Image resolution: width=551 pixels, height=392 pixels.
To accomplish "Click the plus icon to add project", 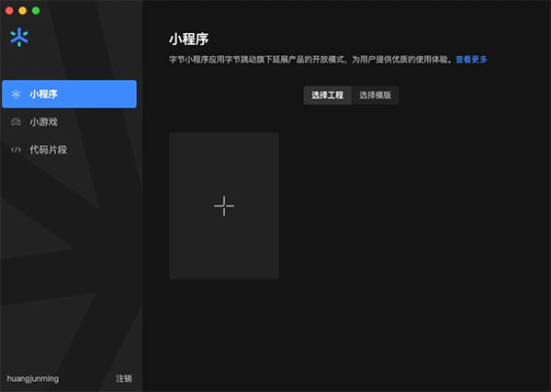I will (x=224, y=206).
